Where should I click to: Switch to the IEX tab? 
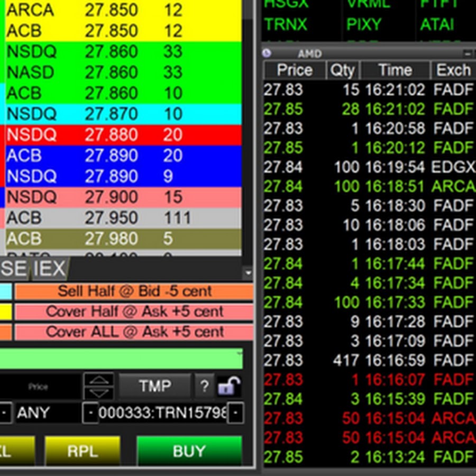click(49, 269)
